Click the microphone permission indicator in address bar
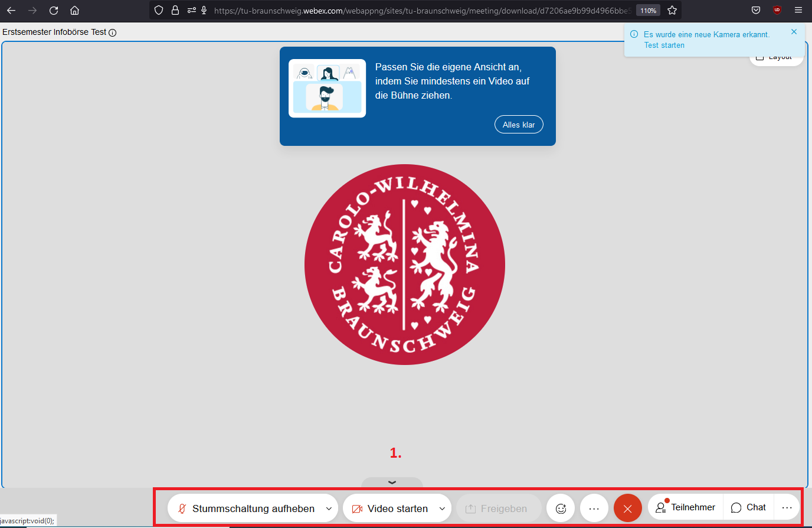The image size is (812, 528). coord(204,10)
